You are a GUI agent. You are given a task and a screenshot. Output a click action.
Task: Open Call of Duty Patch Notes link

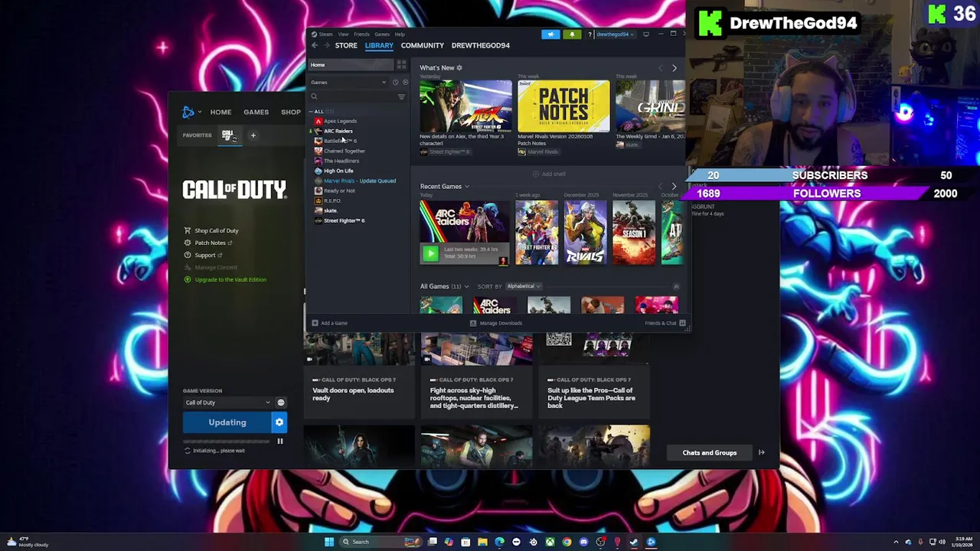coord(208,243)
